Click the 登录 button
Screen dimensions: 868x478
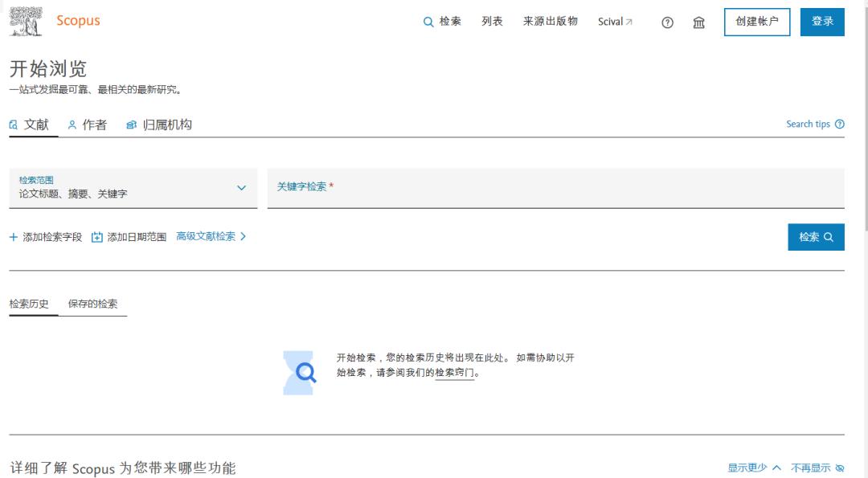click(822, 22)
